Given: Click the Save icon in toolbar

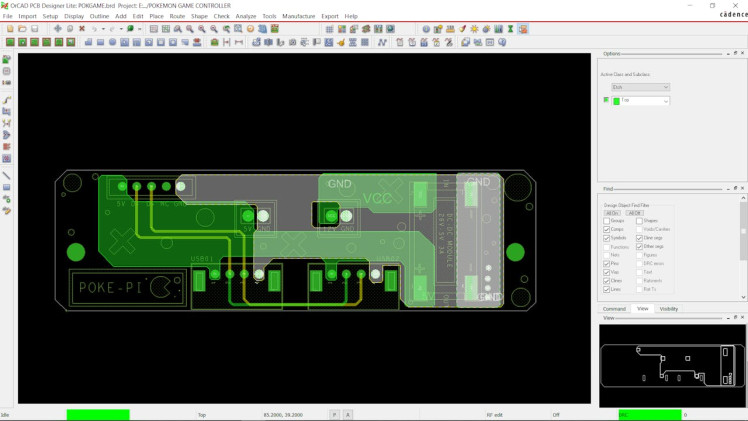Looking at the screenshot, I should (36, 29).
